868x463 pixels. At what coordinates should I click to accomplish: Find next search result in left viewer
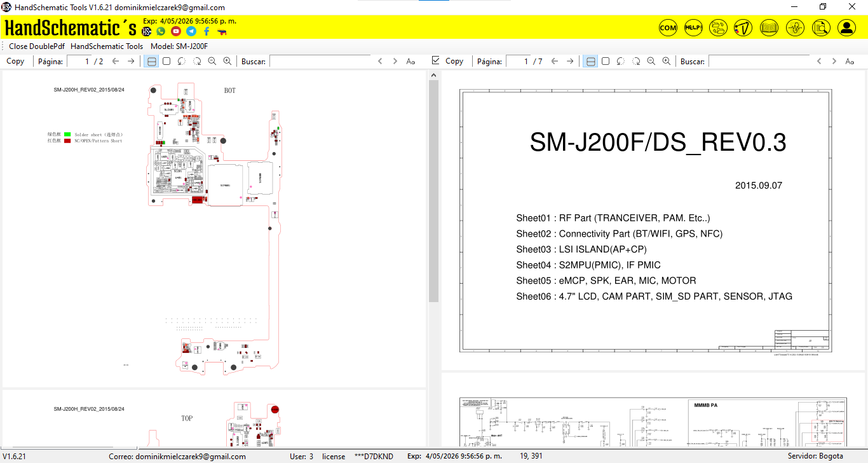pos(395,61)
